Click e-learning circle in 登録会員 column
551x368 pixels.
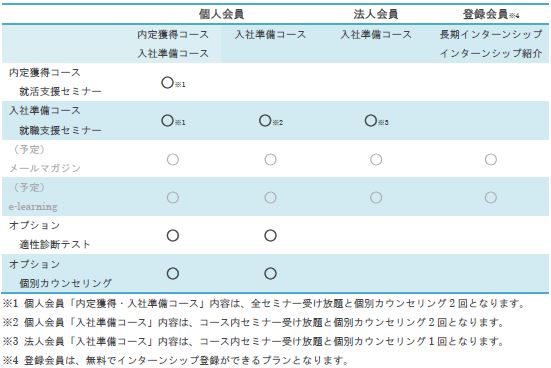pos(491,197)
